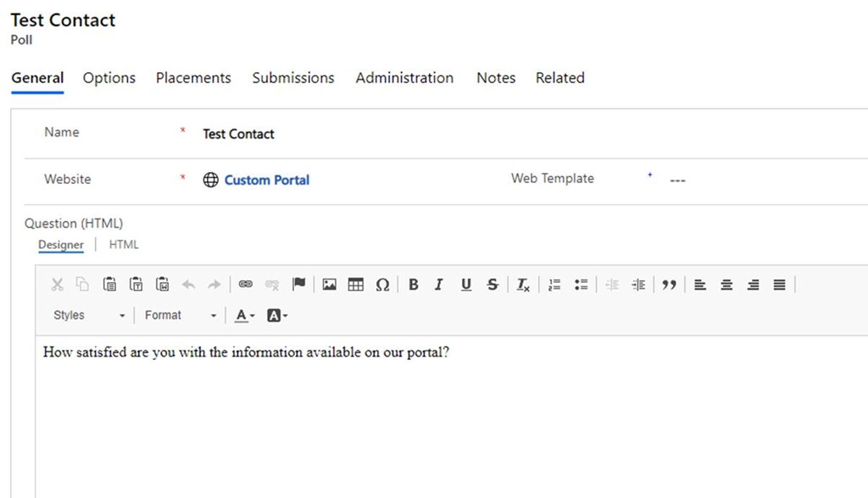
Task: Open the Custom Portal website link
Action: (266, 180)
